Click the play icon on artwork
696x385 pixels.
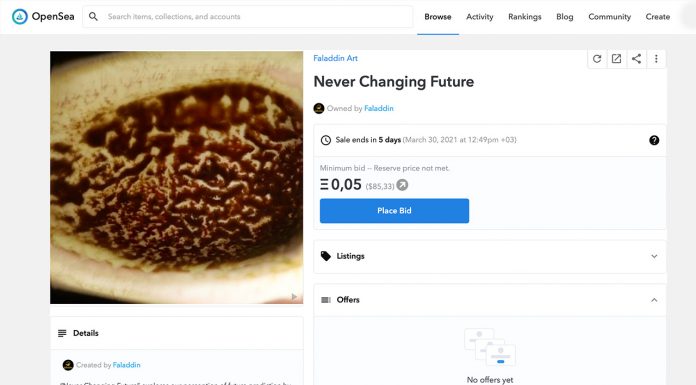294,296
